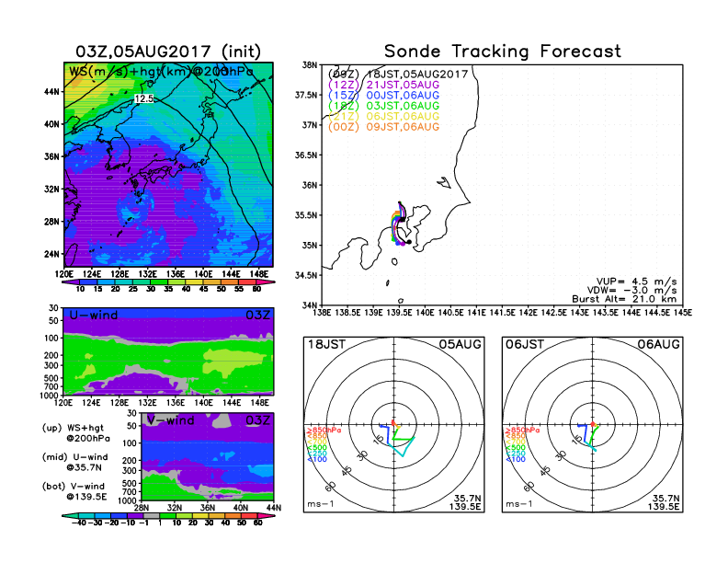Click "03Z" in the U-wind panel
Screen dimensions: 728x563
[257, 315]
